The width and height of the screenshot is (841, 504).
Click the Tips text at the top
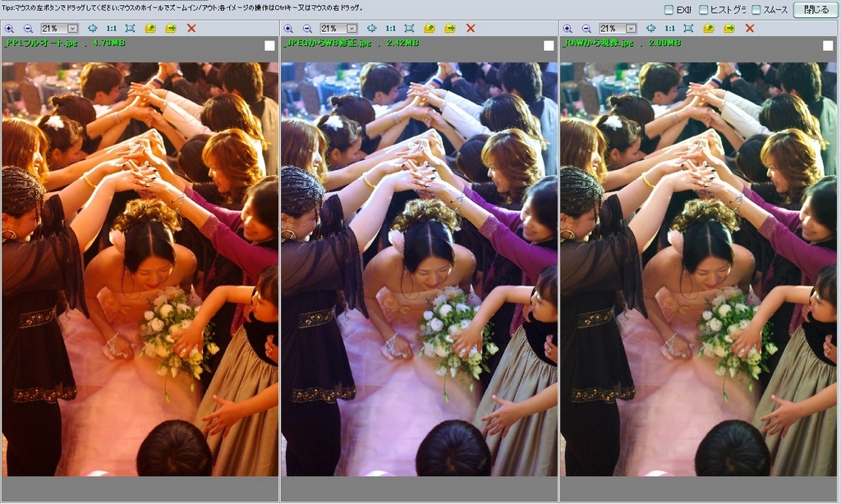pyautogui.click(x=183, y=7)
